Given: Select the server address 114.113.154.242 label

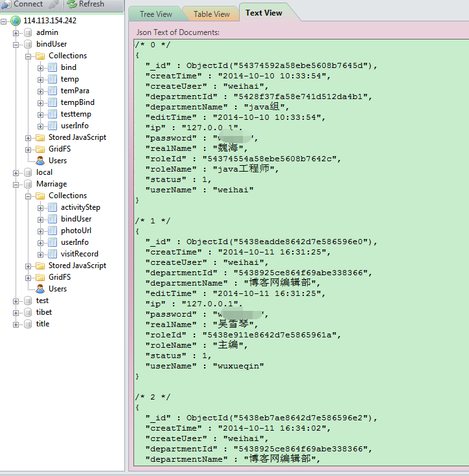Looking at the screenshot, I should point(50,21).
